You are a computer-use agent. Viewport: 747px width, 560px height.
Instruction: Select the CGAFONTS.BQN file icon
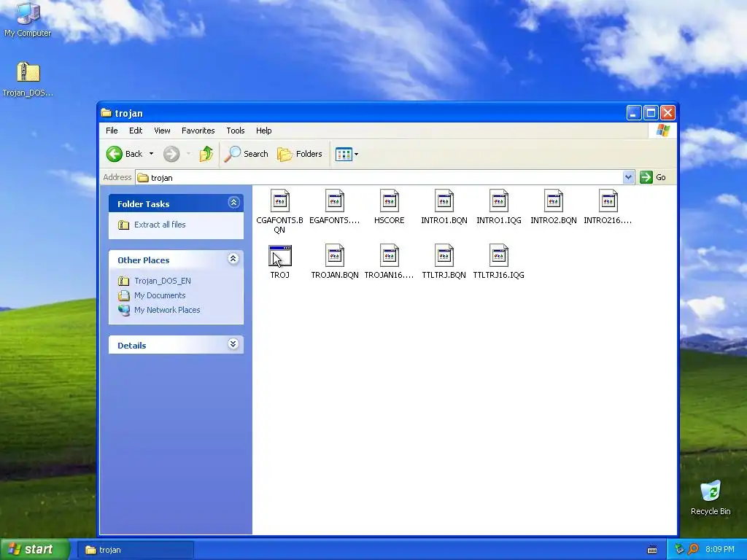[279, 201]
